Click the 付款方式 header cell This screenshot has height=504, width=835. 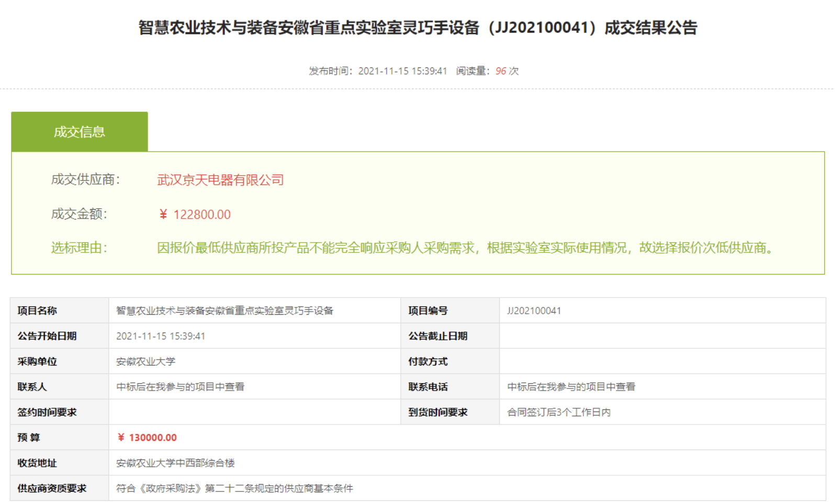point(450,361)
